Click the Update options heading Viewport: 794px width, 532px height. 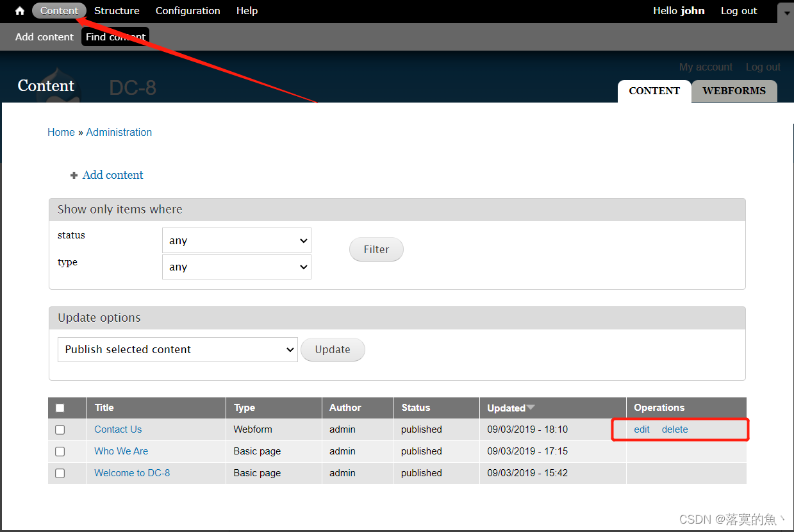tap(99, 318)
